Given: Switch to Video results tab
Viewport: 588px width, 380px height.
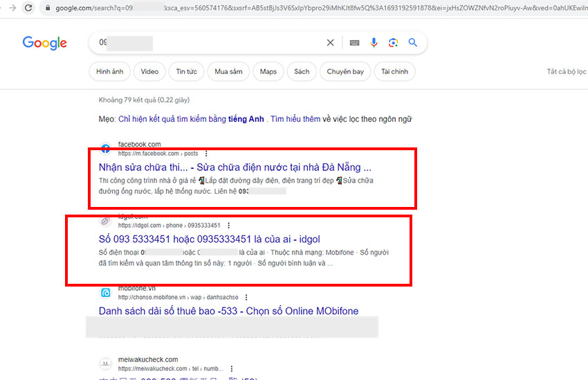Looking at the screenshot, I should coord(149,71).
